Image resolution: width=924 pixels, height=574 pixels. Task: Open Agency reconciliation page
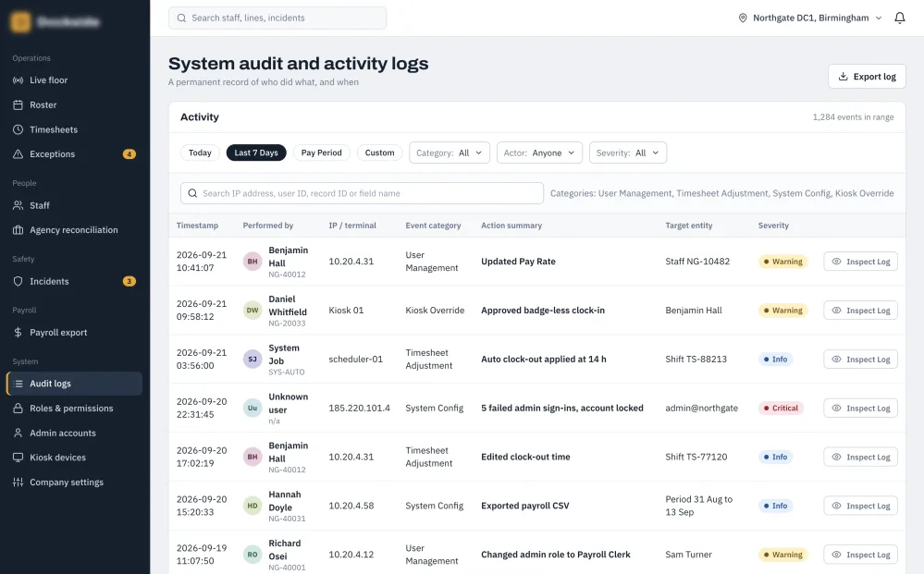coord(74,230)
